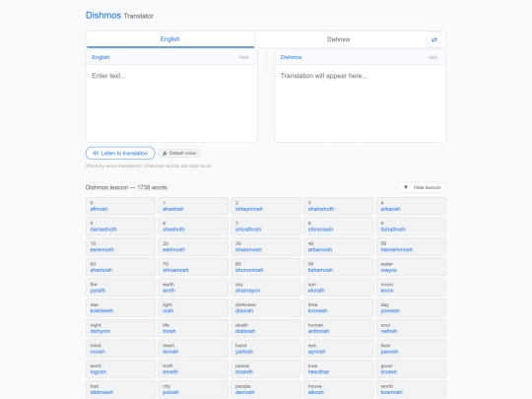Select the truth lexicon card
532x399 pixels.
point(193,368)
